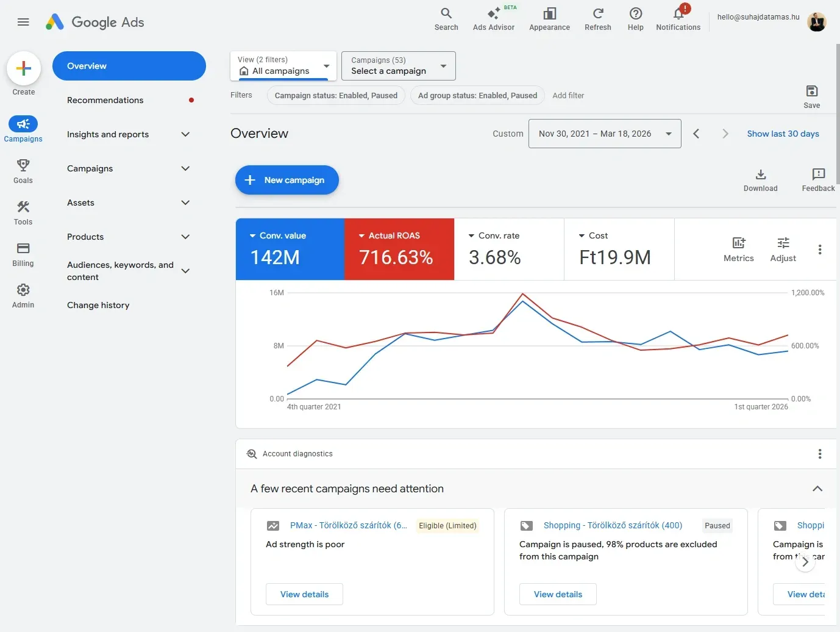
Task: Go to next date range
Action: (725, 134)
